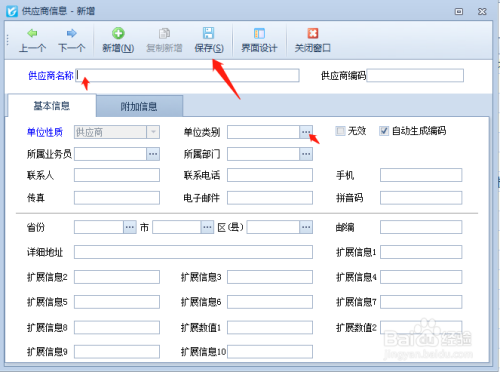Go to previous supplier with 上一个
The height and width of the screenshot is (372, 500).
pyautogui.click(x=32, y=41)
